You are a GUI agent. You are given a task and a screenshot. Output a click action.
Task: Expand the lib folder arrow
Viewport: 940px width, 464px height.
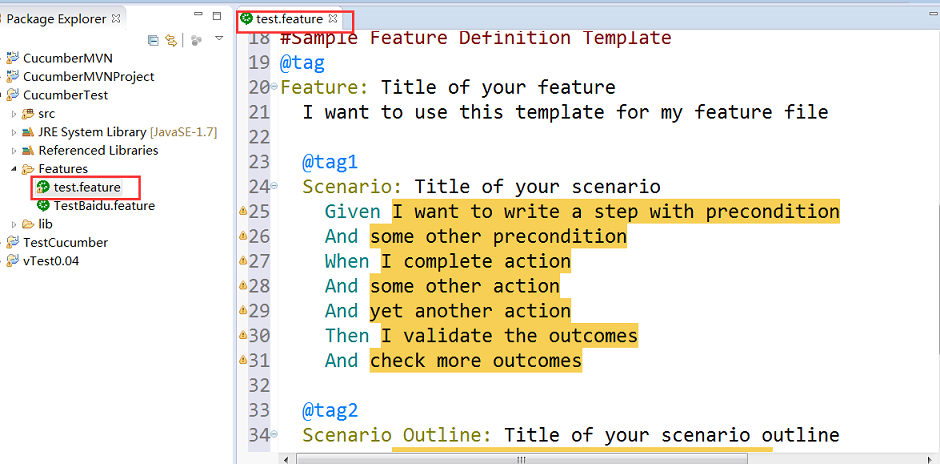pos(14,224)
